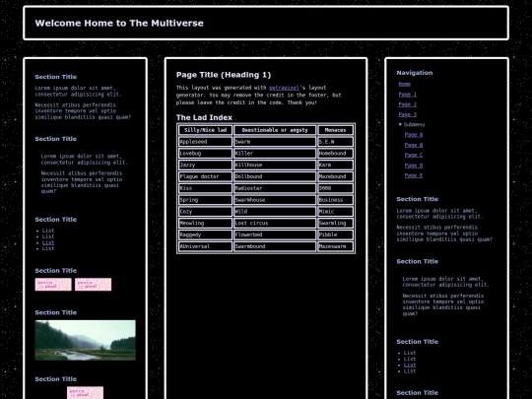Click the 'Silly/Nice lad' column header
Screen dimensions: 532x399
tap(205, 130)
